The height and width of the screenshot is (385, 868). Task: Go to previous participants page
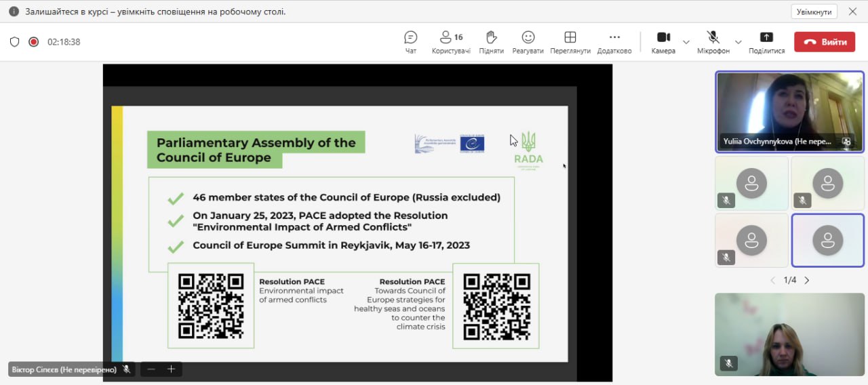coord(772,280)
